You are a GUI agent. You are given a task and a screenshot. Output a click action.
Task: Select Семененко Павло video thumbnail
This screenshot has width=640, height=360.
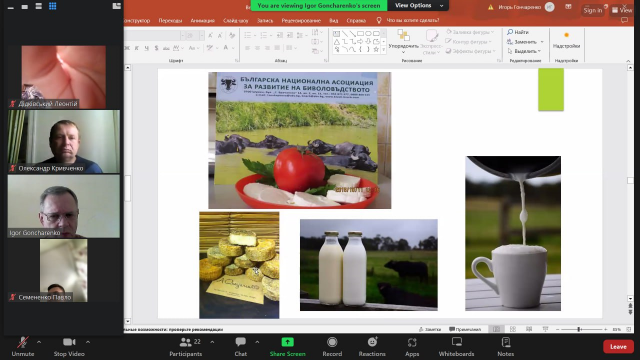coord(64,271)
